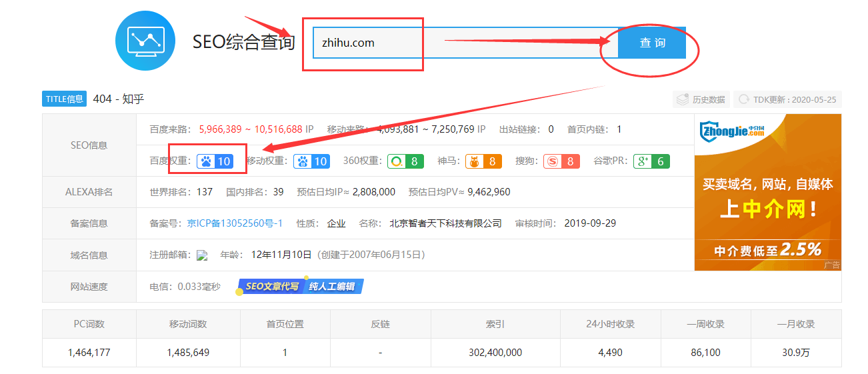Click the 域名信息 row label
Viewport: 868px width, 374px height.
click(x=89, y=255)
